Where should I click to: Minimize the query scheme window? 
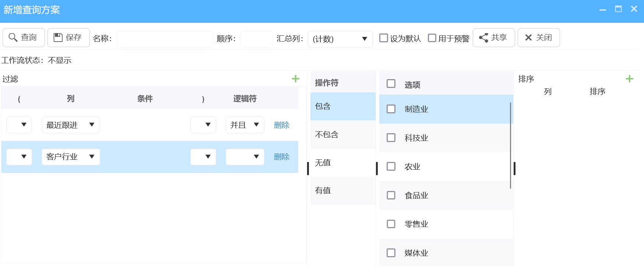click(x=602, y=10)
